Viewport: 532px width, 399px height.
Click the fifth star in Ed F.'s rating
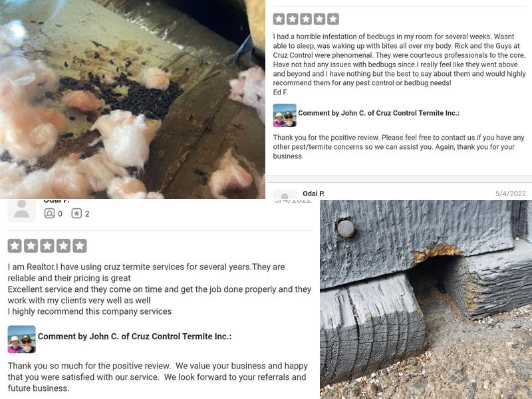[333, 19]
